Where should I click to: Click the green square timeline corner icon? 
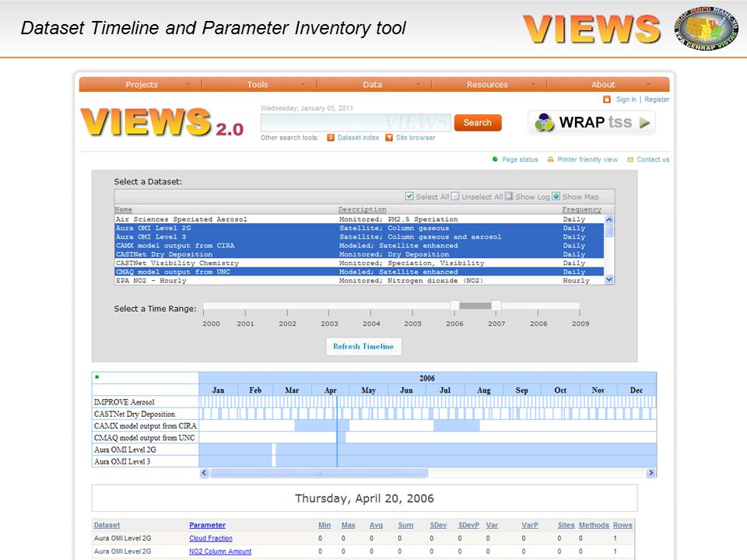(96, 377)
